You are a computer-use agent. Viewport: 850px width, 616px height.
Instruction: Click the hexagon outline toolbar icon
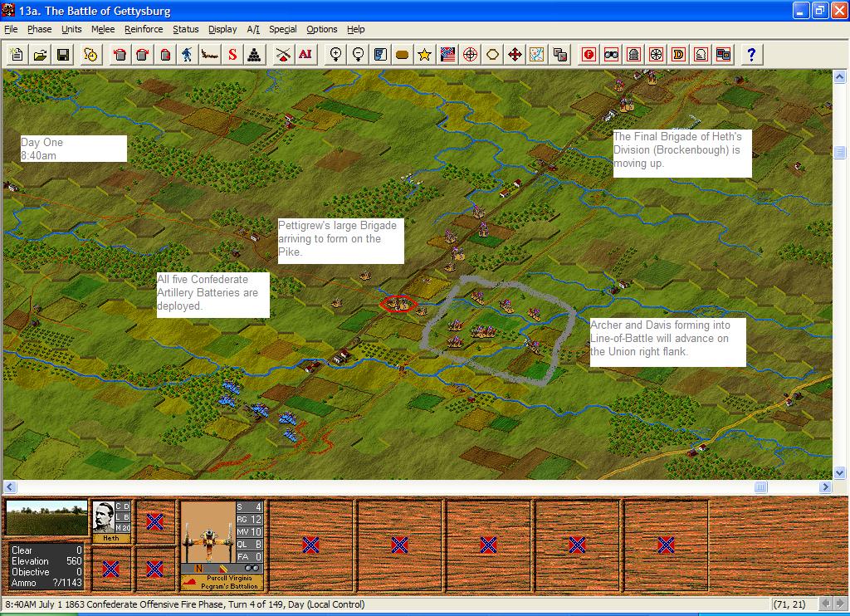(x=492, y=54)
